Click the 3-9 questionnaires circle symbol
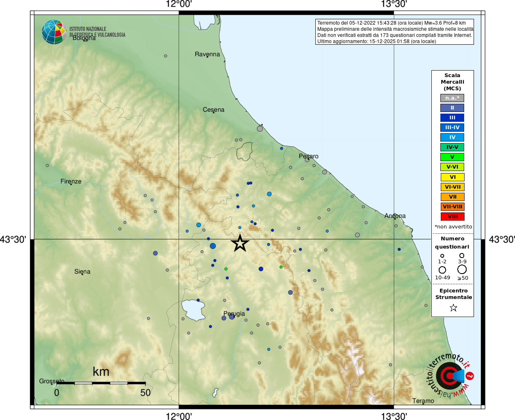 pos(462,256)
